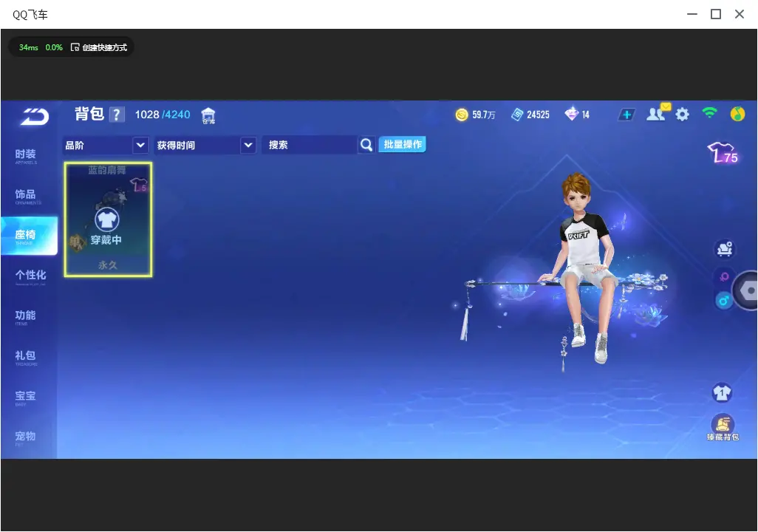Click the back arrow logo icon
Screen dimensions: 758x532
pos(34,117)
